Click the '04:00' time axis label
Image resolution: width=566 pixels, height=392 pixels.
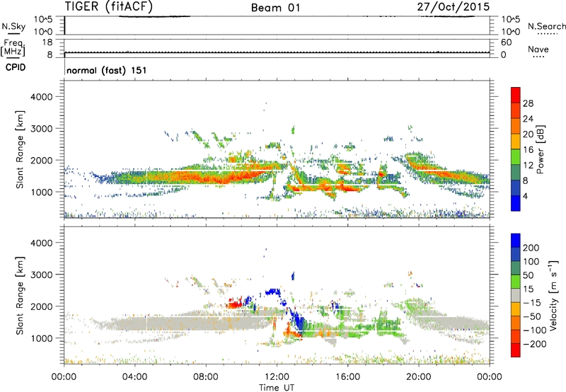point(135,377)
